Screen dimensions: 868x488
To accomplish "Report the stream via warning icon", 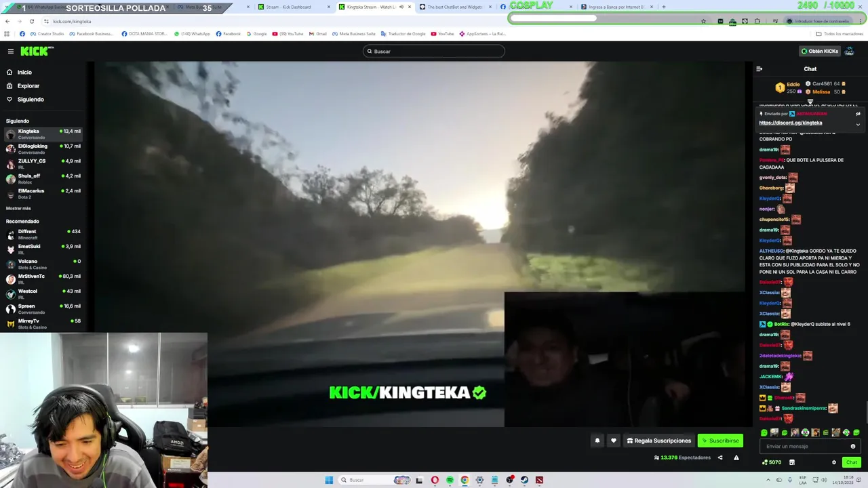I will tap(736, 457).
